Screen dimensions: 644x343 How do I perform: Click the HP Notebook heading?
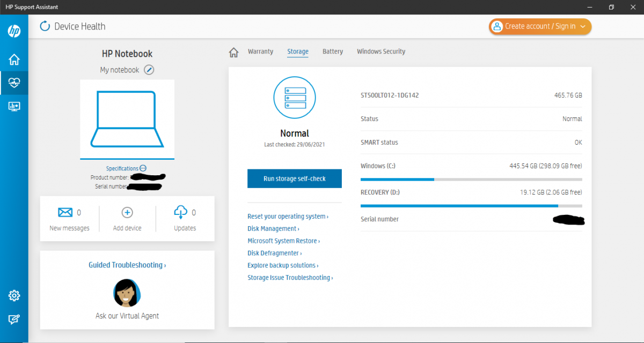127,54
